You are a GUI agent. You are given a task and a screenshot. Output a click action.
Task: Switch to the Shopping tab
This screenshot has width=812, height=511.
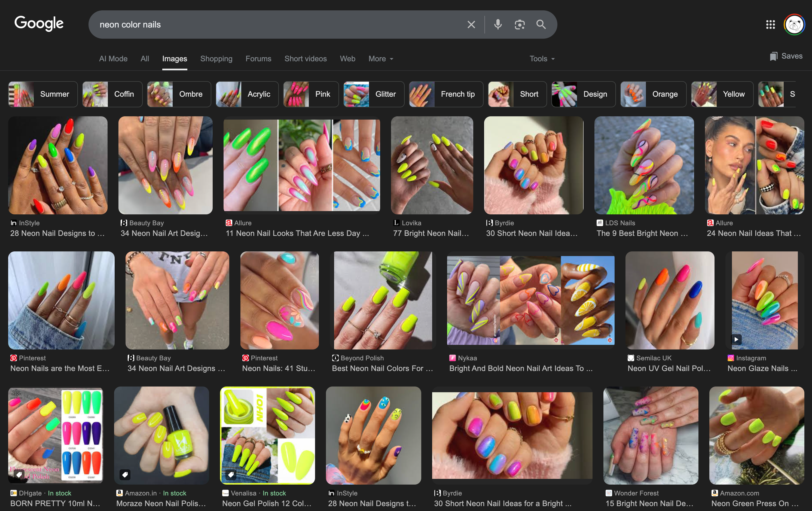[x=216, y=59]
